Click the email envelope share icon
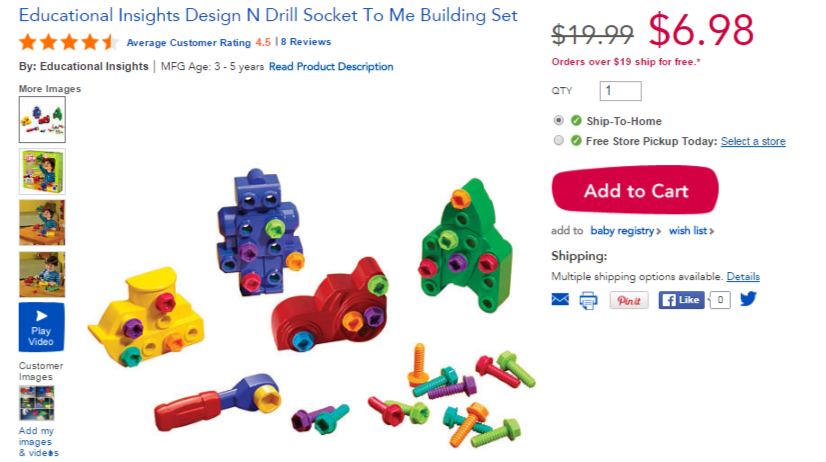Image resolution: width=826 pixels, height=462 pixels. click(560, 300)
